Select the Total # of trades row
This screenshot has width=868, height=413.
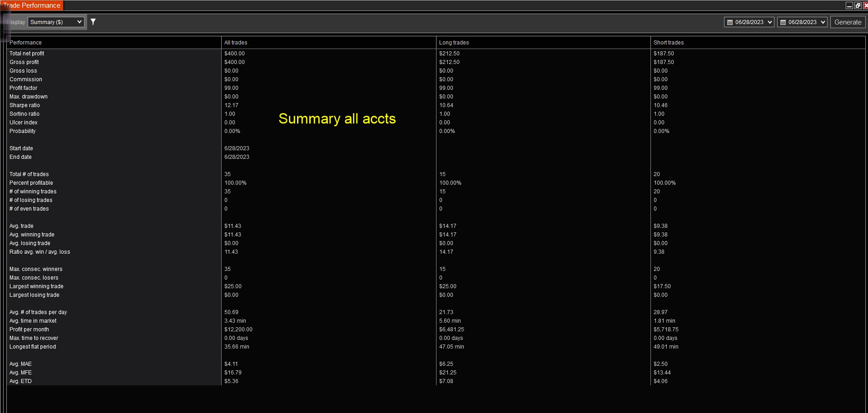(29, 174)
